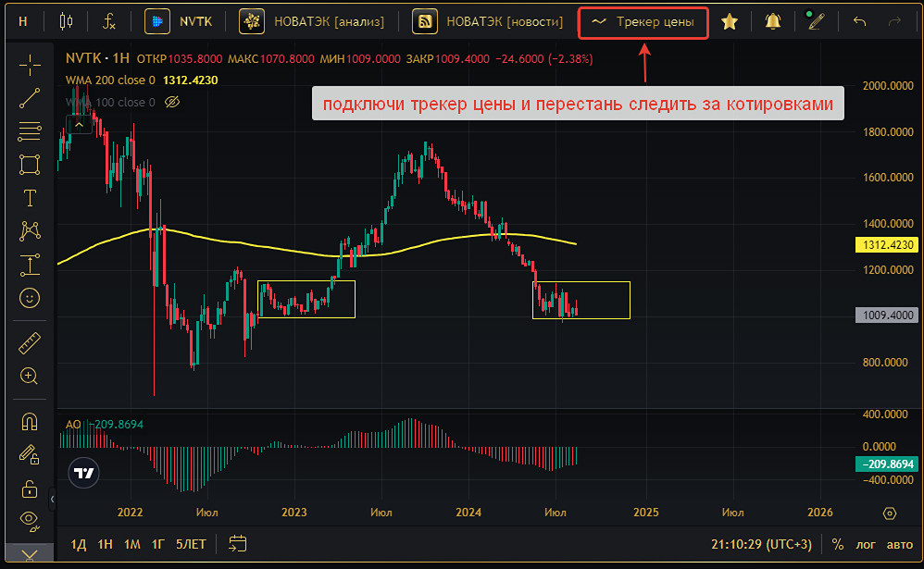924x569 pixels.
Task: Select the text annotation tool
Action: [x=30, y=198]
